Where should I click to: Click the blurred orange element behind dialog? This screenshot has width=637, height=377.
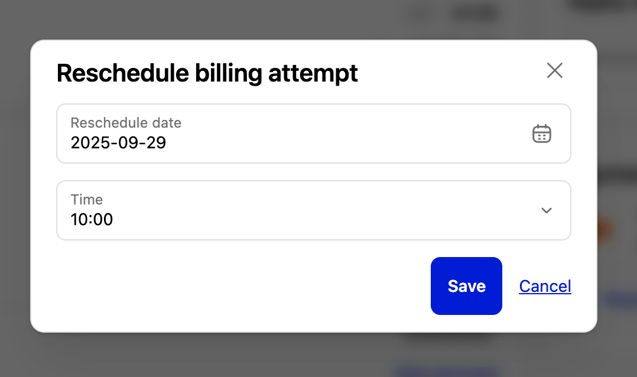tap(604, 230)
